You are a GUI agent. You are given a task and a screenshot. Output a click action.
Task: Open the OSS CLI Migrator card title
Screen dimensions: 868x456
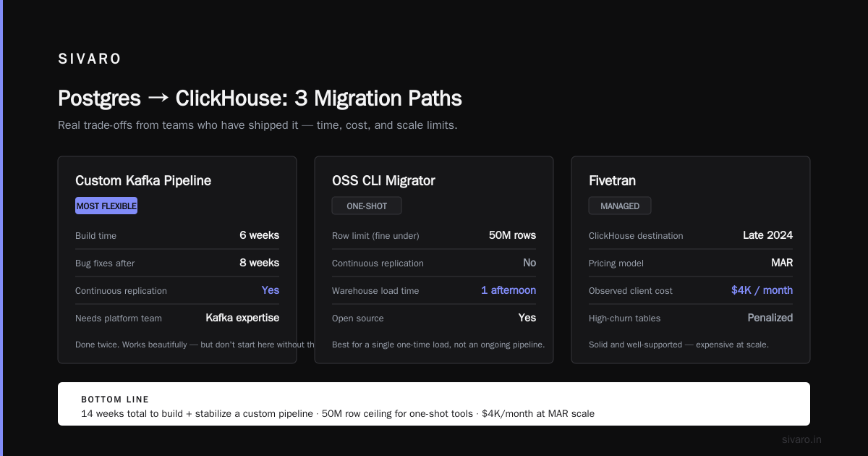click(x=383, y=181)
